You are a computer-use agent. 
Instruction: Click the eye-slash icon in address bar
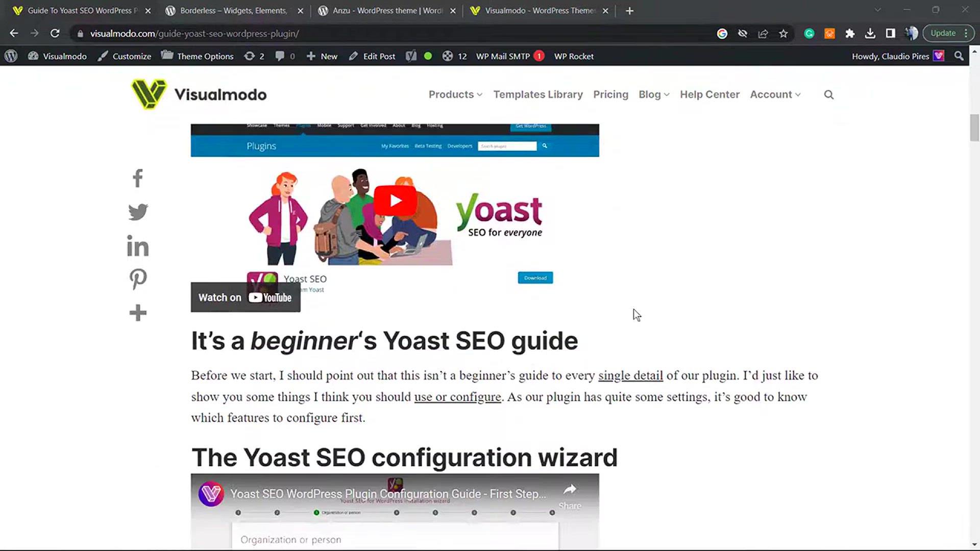tap(743, 34)
